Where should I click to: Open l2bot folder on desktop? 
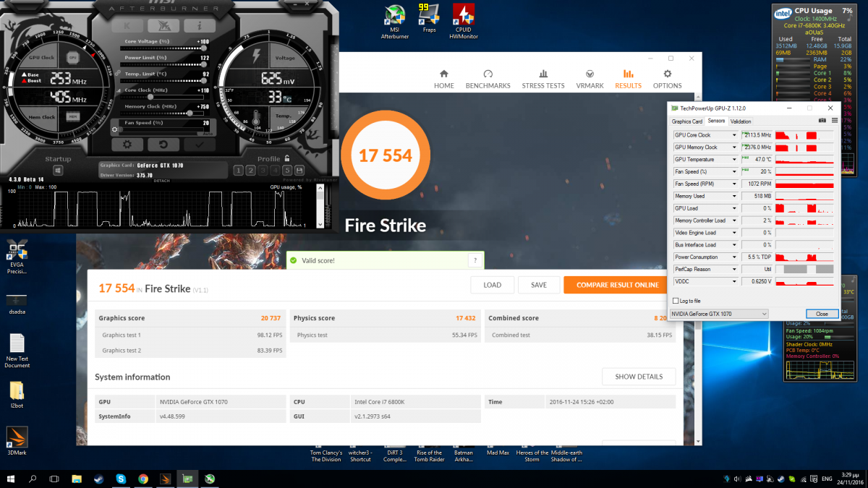pyautogui.click(x=17, y=396)
